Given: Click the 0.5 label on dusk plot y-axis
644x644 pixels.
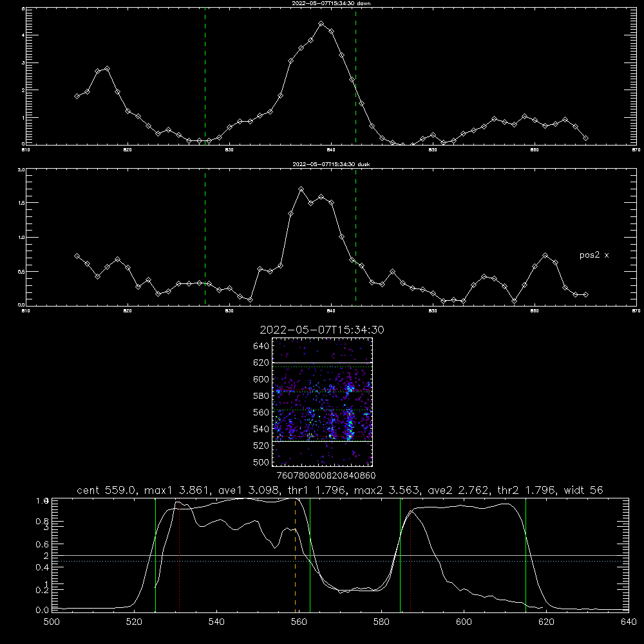Looking at the screenshot, I should click(x=21, y=272).
